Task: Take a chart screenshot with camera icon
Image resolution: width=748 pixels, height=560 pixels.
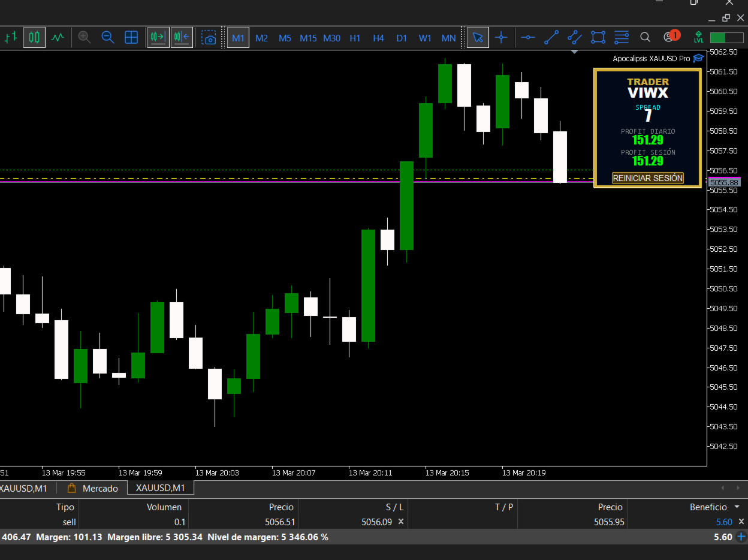Action: point(209,38)
